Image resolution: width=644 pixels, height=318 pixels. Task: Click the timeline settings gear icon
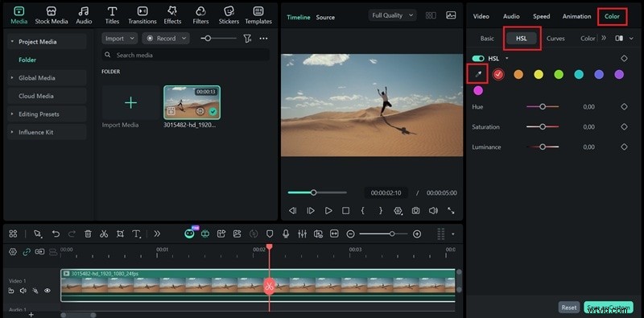tap(13, 252)
